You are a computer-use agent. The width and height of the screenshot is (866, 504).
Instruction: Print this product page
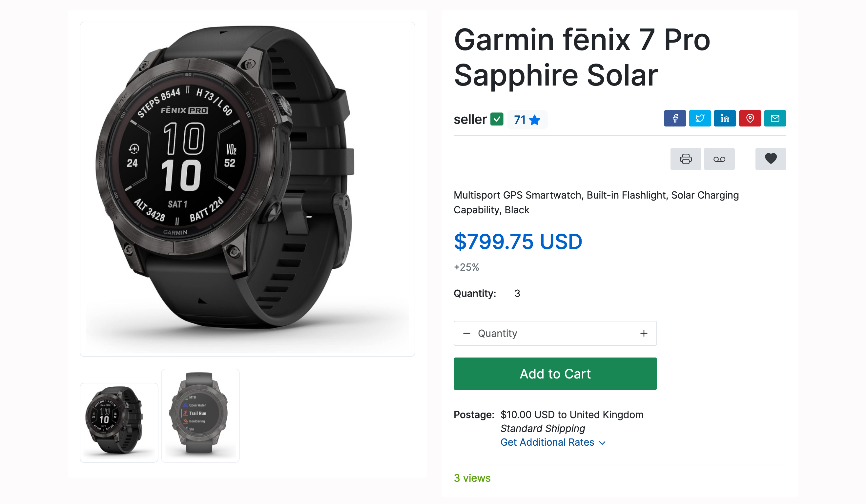tap(686, 159)
